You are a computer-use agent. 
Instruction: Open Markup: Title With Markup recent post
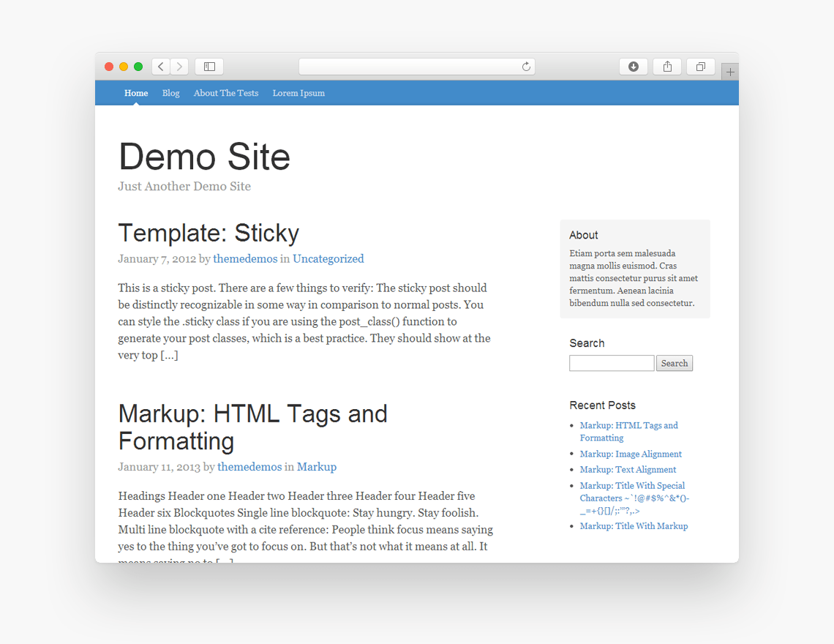coord(634,525)
